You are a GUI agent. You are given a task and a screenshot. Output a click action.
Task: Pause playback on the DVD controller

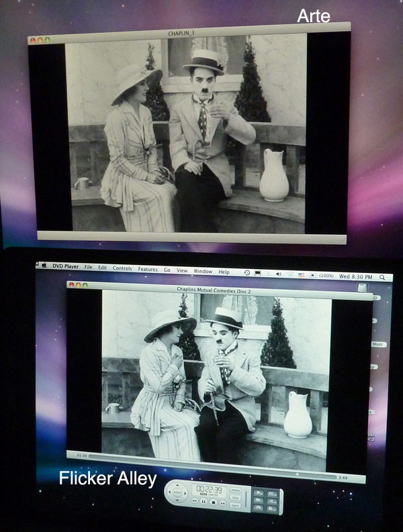point(204,501)
